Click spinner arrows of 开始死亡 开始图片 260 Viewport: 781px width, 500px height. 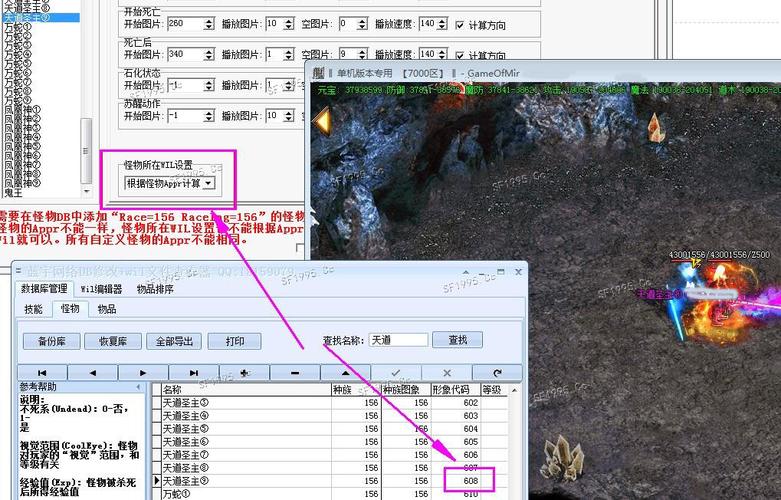tap(209, 24)
